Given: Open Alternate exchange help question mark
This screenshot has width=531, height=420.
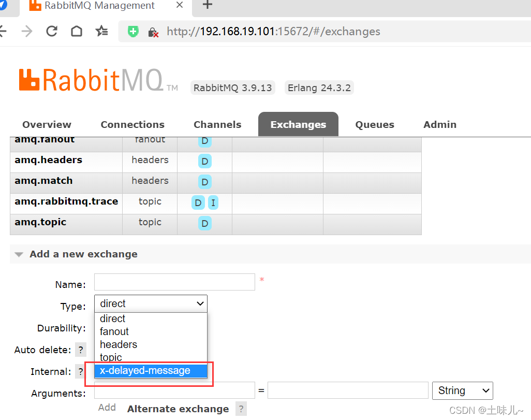Looking at the screenshot, I should [x=241, y=409].
